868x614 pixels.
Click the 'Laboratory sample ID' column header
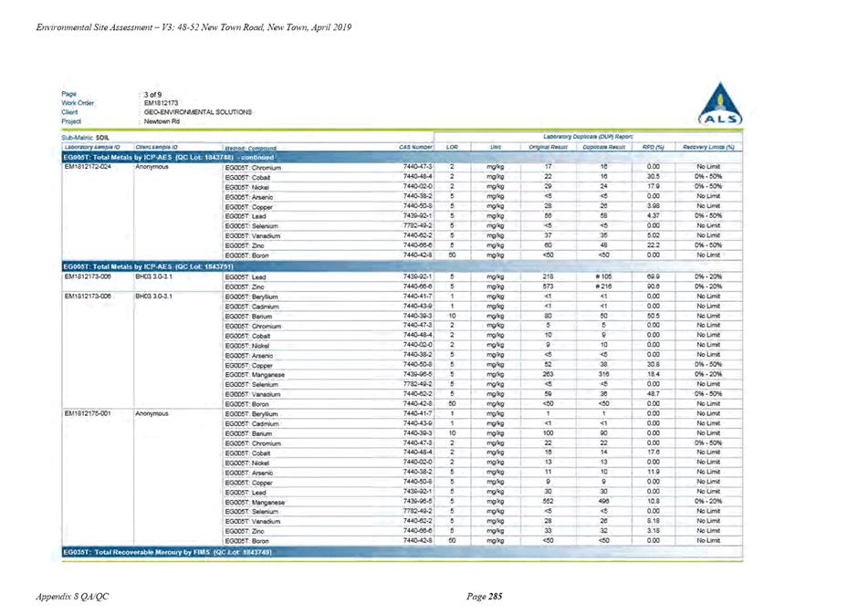[92, 147]
